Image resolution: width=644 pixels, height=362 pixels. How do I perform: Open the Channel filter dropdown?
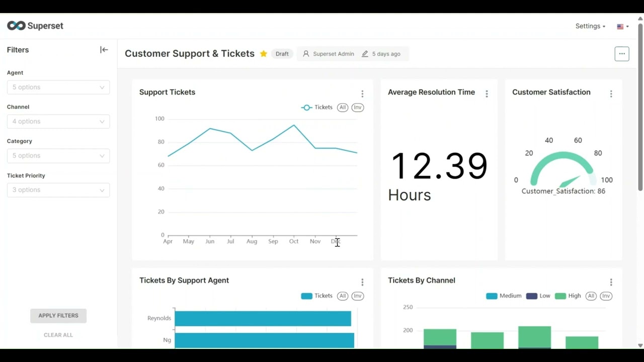click(x=58, y=121)
